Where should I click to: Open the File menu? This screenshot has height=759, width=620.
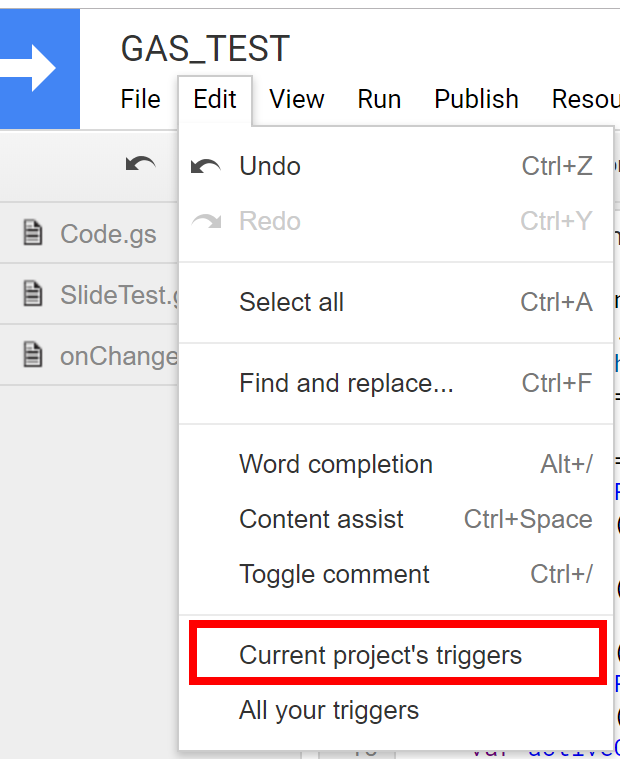click(x=140, y=100)
